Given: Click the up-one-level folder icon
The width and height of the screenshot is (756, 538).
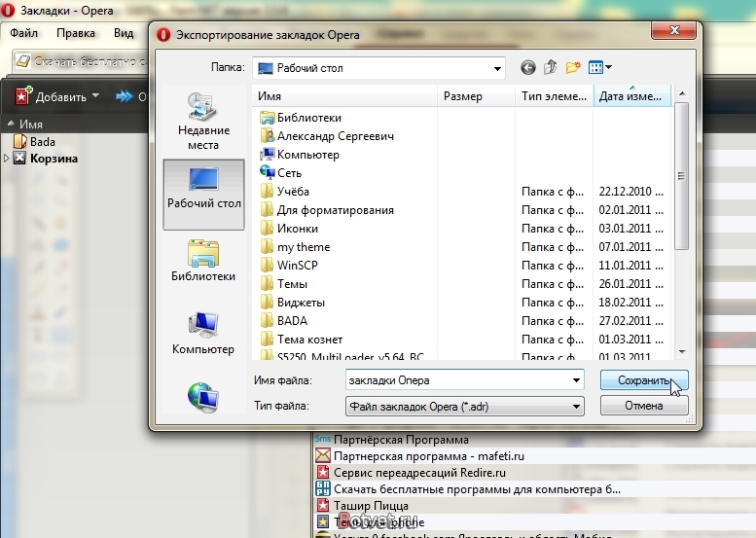Looking at the screenshot, I should pyautogui.click(x=550, y=67).
